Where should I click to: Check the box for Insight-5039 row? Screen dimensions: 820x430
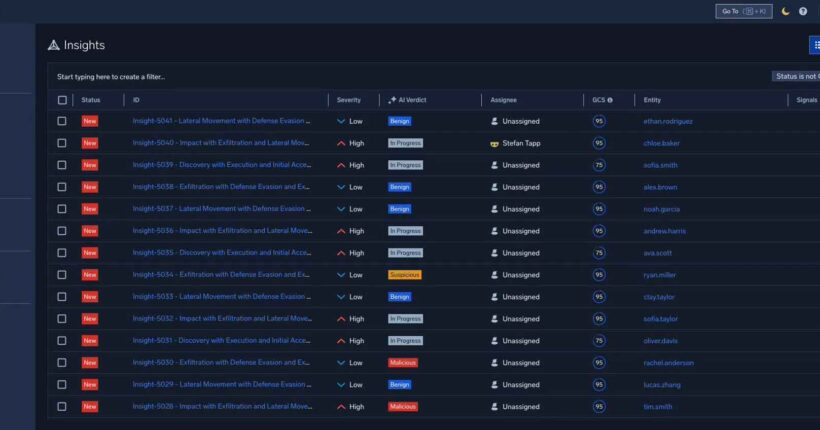(x=62, y=165)
